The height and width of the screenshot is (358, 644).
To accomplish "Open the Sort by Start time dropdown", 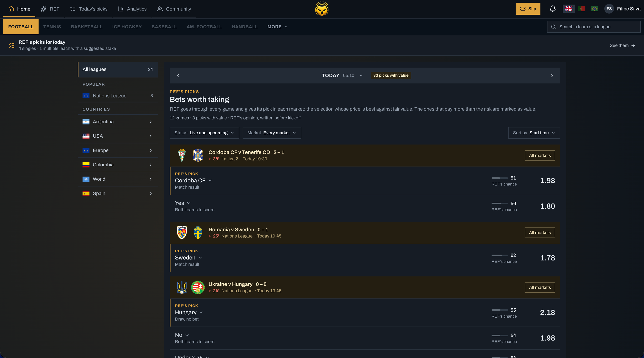I will (534, 133).
